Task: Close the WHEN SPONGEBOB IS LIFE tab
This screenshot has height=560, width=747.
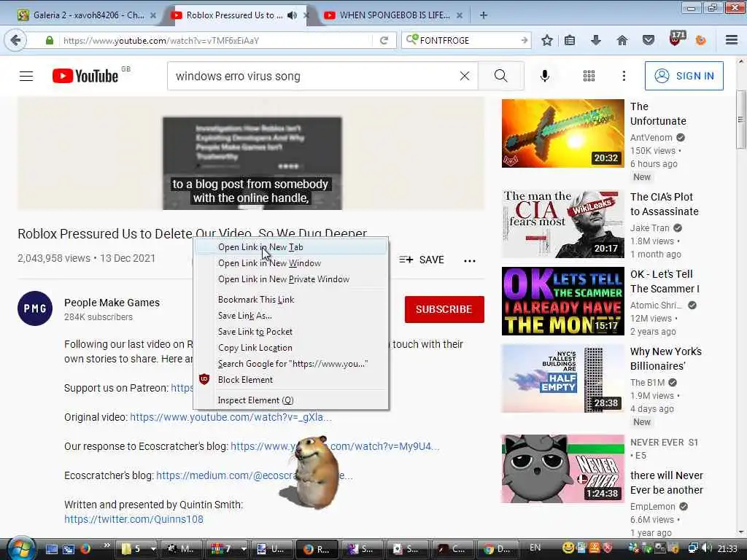Action: [460, 15]
